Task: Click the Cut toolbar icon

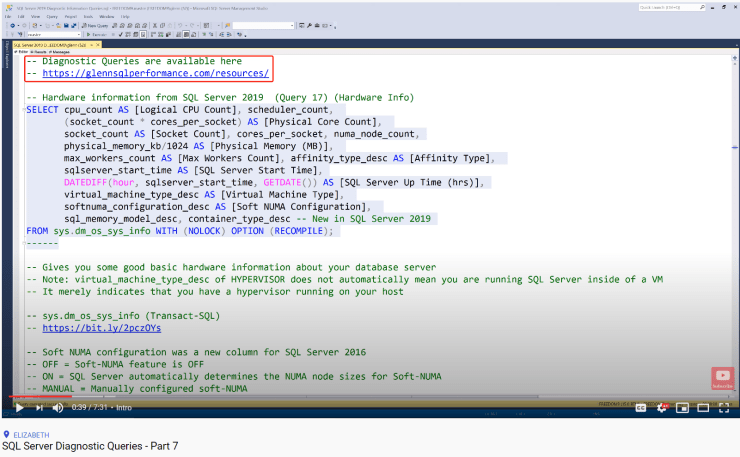Action: tap(155, 25)
